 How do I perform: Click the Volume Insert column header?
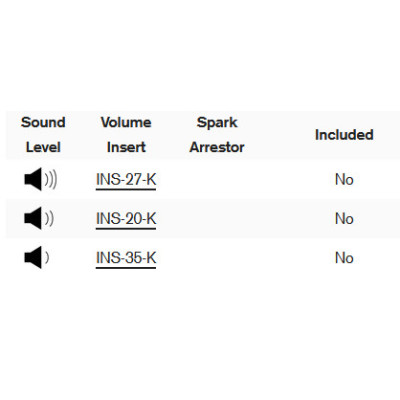point(126,135)
